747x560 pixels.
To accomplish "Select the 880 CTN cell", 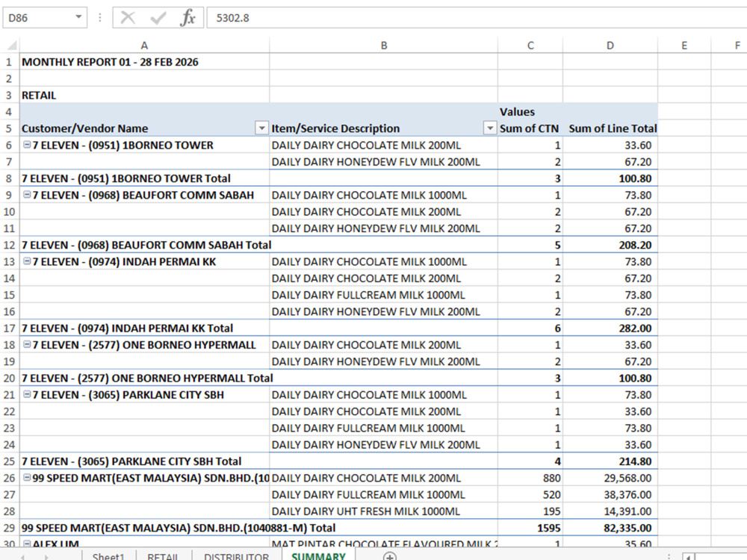I will [x=530, y=478].
